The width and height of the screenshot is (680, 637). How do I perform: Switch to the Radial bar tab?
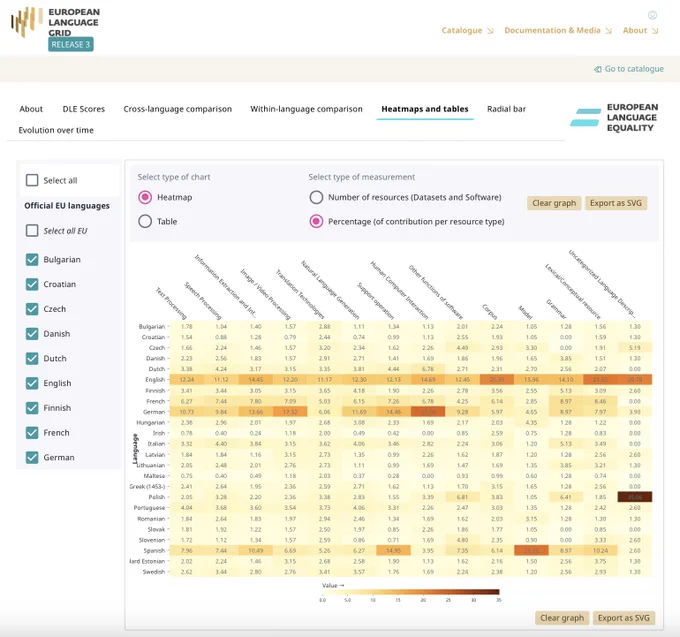click(506, 109)
